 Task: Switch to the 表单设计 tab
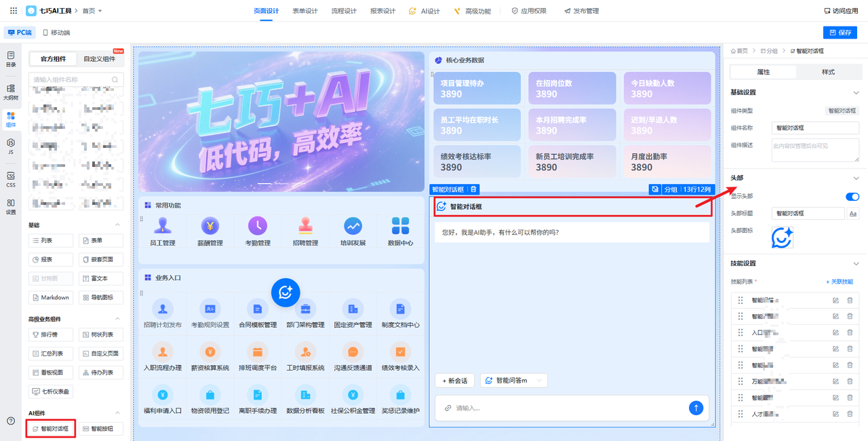pos(304,11)
